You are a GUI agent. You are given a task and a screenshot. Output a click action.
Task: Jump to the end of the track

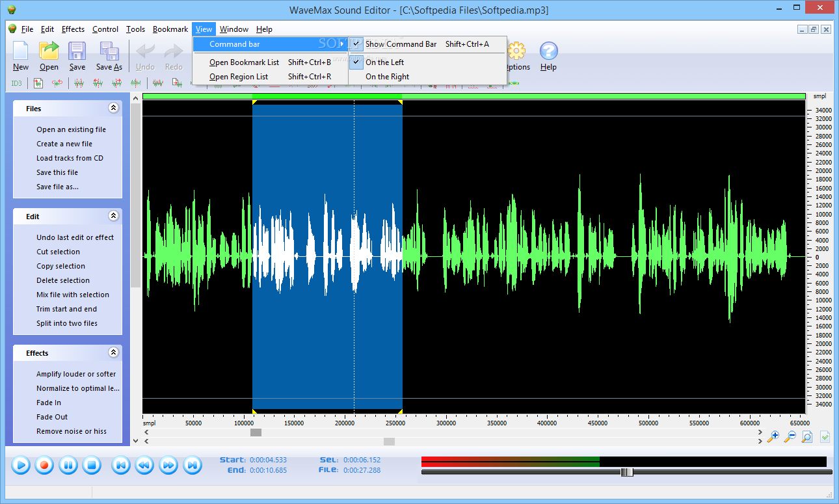pos(192,465)
